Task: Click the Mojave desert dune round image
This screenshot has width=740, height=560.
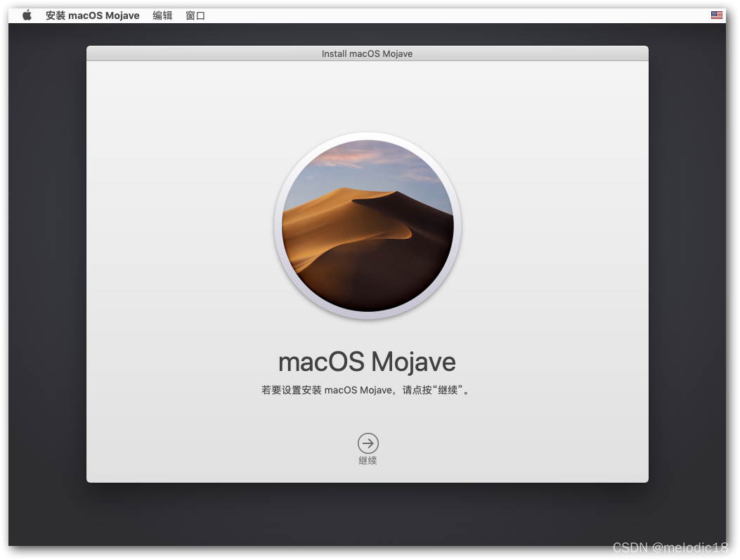Action: tap(368, 226)
